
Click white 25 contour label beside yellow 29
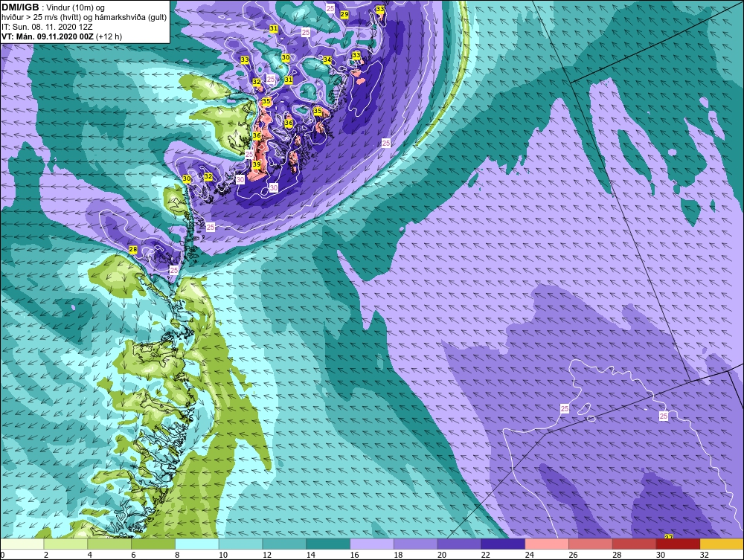330,8
